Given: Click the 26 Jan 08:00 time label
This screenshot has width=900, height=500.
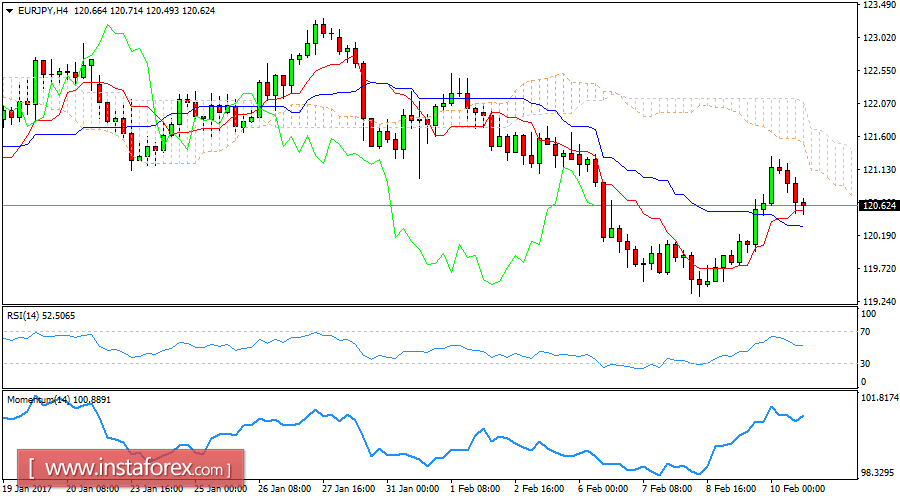Looking at the screenshot, I should click(x=285, y=489).
